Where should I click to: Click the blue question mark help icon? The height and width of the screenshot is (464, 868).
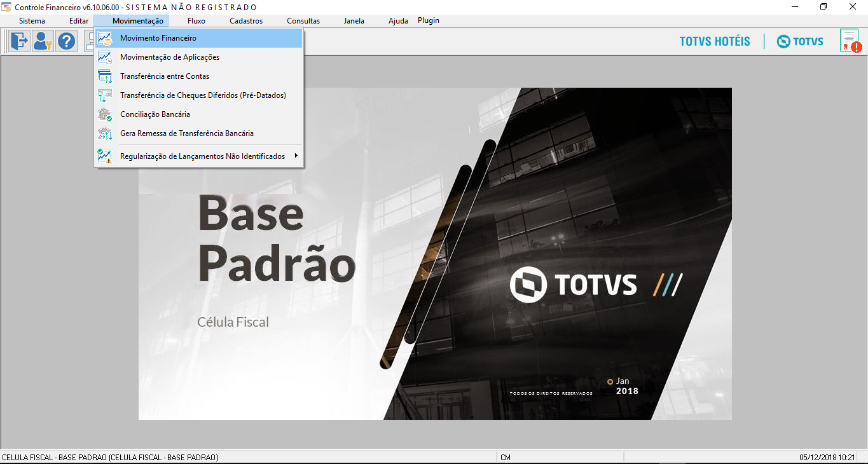tap(67, 41)
